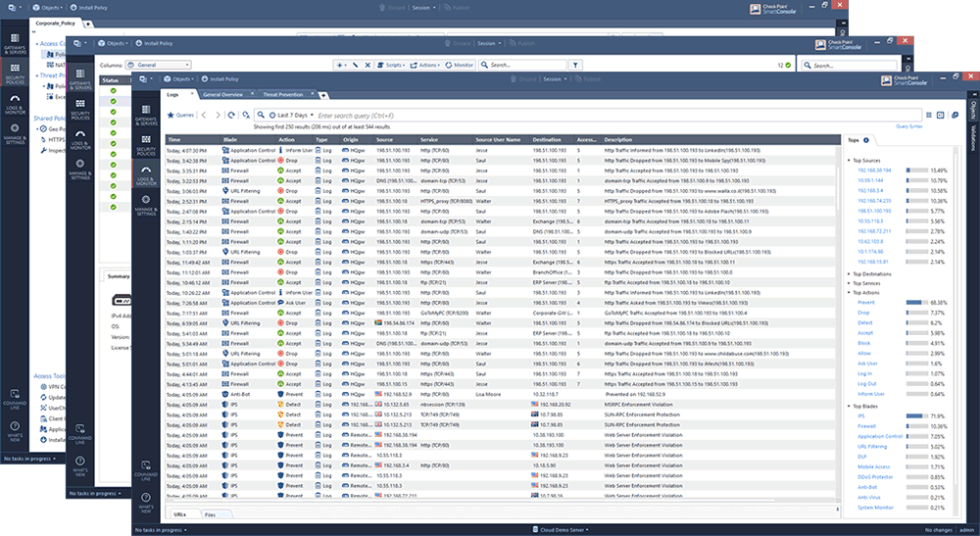The height and width of the screenshot is (536, 980).
Task: Click the refresh query icon
Action: [x=231, y=115]
